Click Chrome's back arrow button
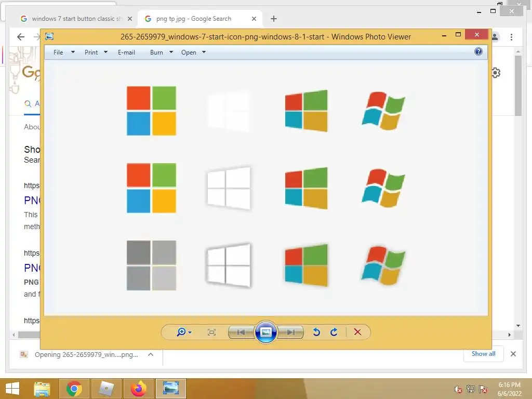 pos(21,37)
